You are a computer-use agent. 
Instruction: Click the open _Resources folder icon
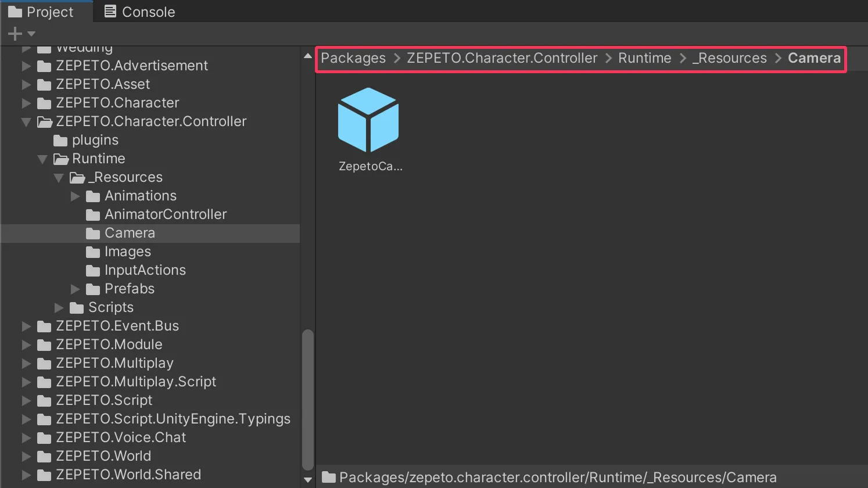pos(77,178)
